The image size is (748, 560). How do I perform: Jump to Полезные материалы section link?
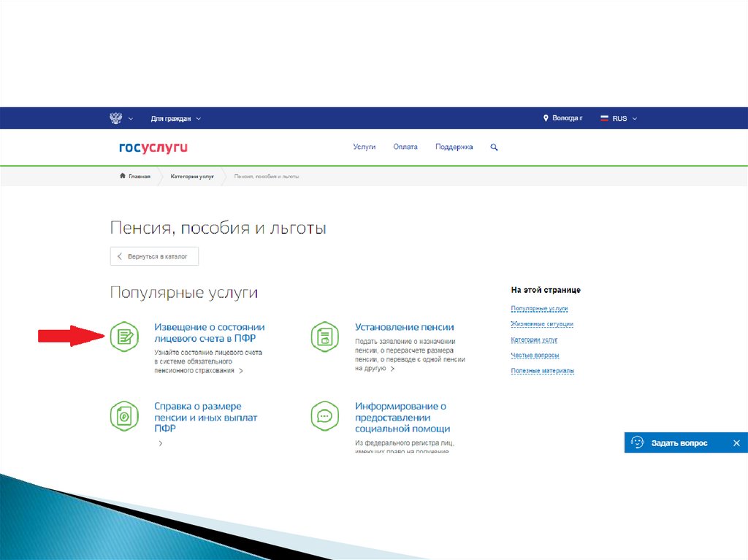[543, 371]
